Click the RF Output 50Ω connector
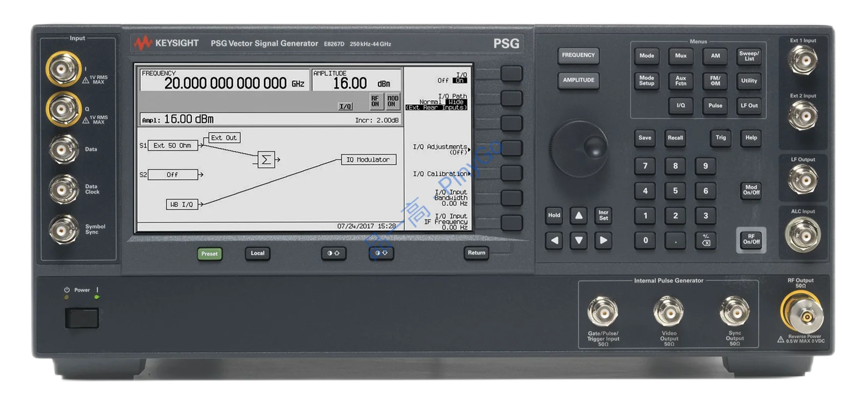The image size is (868, 395). [x=802, y=313]
